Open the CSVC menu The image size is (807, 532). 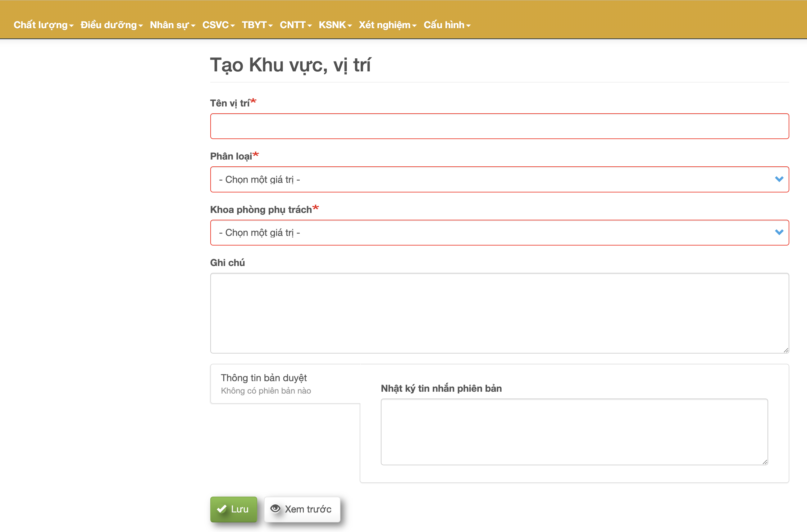218,25
